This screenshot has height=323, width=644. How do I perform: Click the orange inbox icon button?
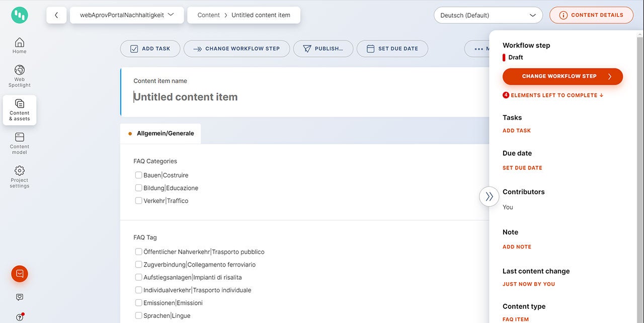click(20, 274)
